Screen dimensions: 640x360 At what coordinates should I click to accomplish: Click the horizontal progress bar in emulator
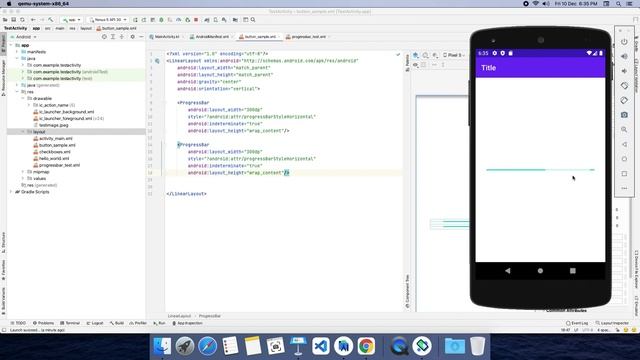pyautogui.click(x=540, y=170)
